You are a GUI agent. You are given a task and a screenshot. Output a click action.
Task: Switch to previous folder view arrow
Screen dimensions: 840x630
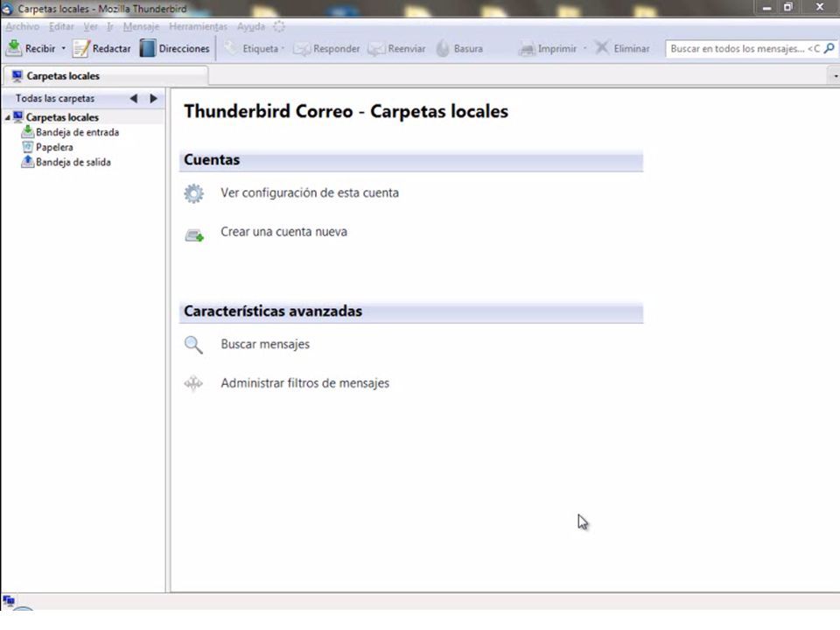pos(133,99)
